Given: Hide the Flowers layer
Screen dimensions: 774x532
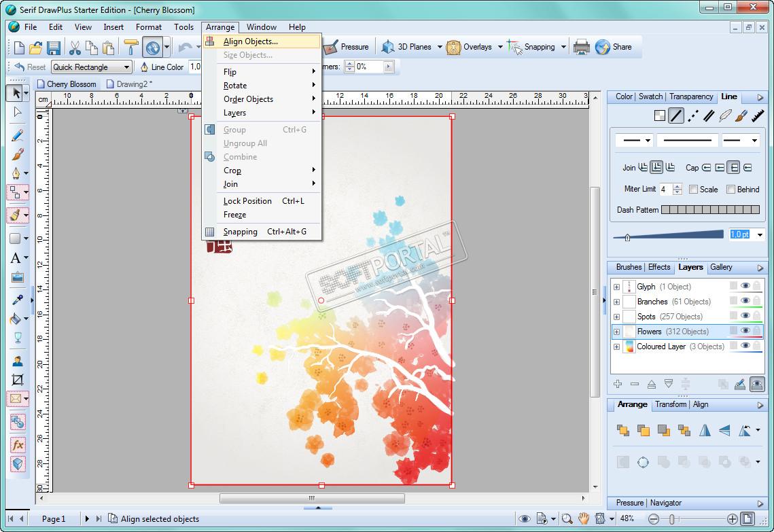Looking at the screenshot, I should coord(745,331).
